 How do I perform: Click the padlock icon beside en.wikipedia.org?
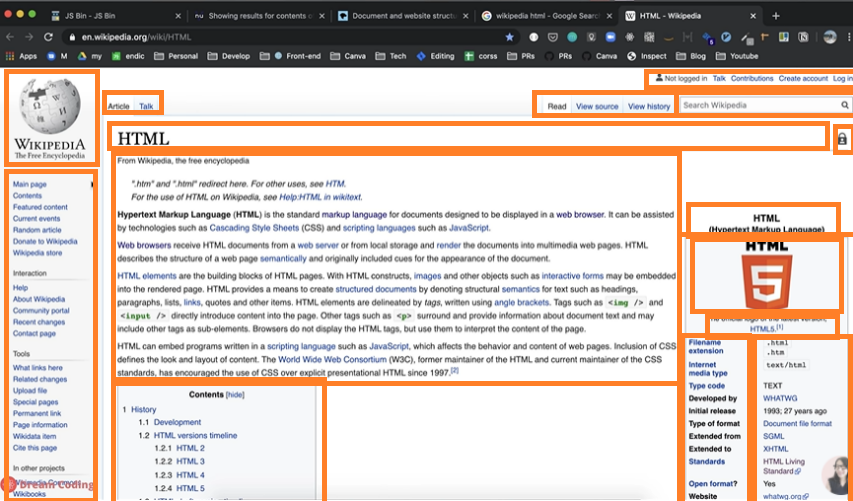click(x=71, y=37)
